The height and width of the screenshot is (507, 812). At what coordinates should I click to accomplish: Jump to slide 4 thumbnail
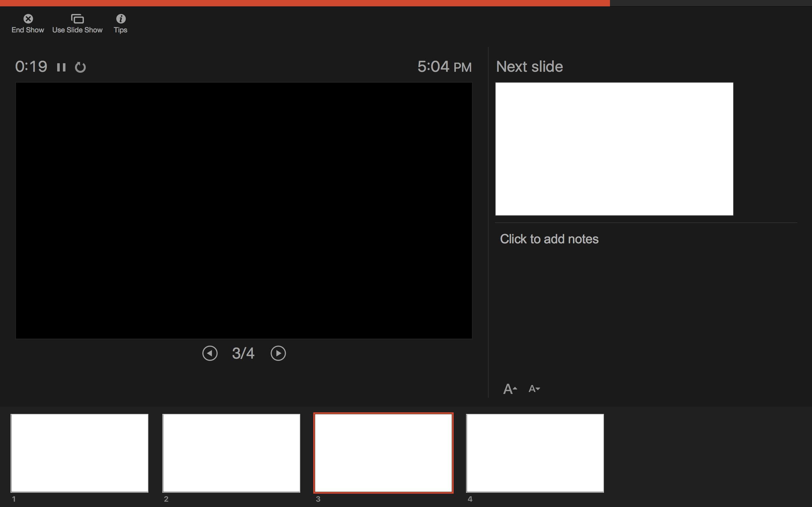click(x=535, y=453)
